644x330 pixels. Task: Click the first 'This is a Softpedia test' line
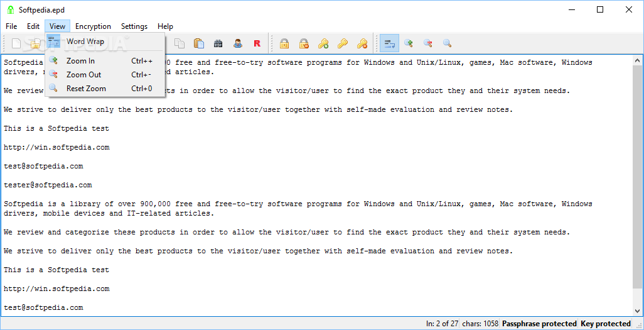coord(56,128)
